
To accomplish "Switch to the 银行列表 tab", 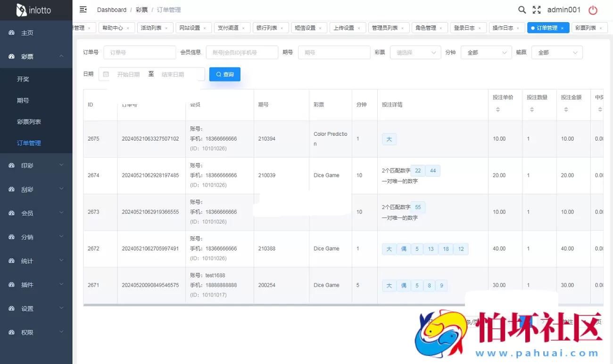I will tap(267, 28).
